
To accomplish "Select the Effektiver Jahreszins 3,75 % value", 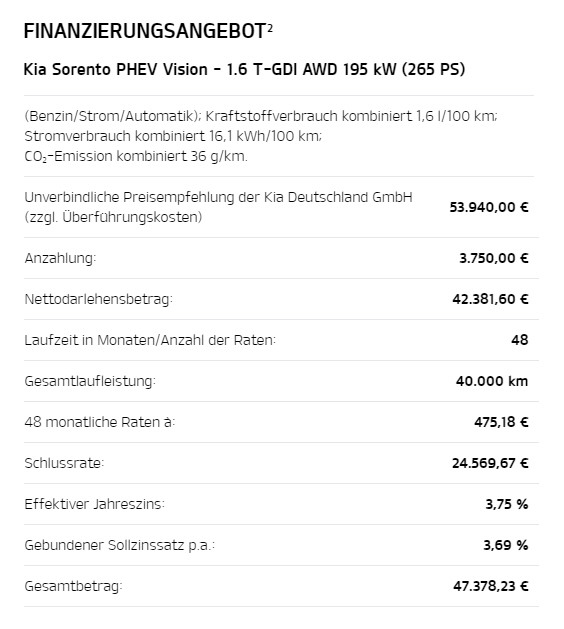I will 507,504.
